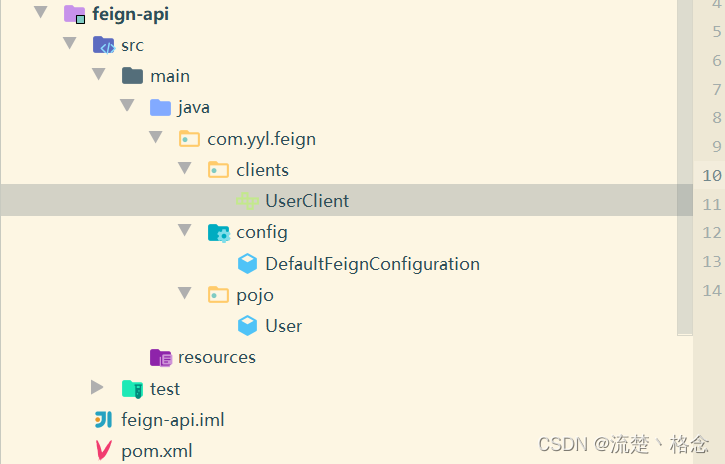Click the User class icon

(247, 326)
